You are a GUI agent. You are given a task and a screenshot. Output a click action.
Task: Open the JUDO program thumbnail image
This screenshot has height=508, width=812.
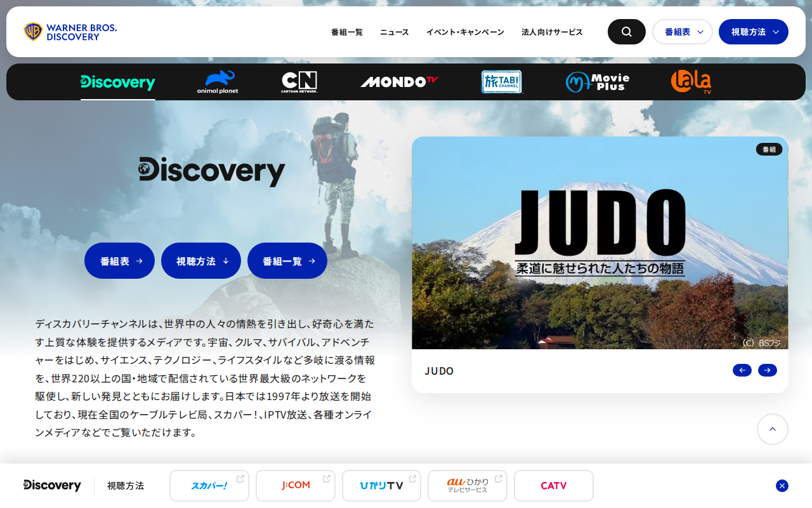(600, 243)
